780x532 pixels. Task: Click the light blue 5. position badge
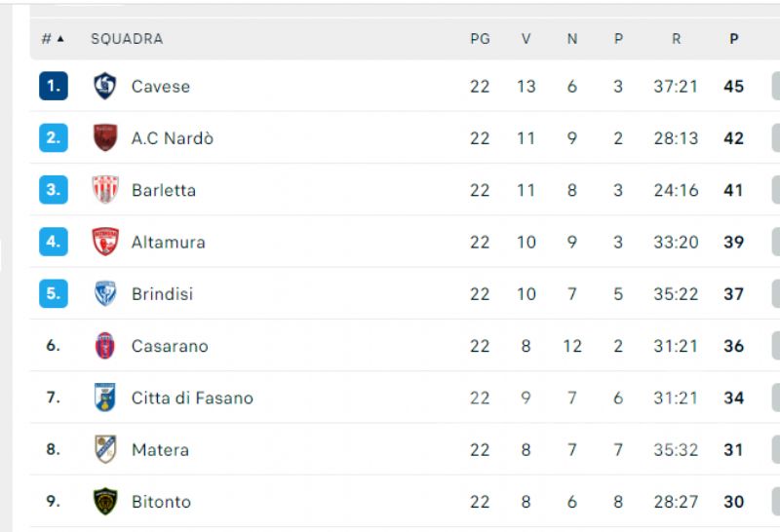click(54, 293)
